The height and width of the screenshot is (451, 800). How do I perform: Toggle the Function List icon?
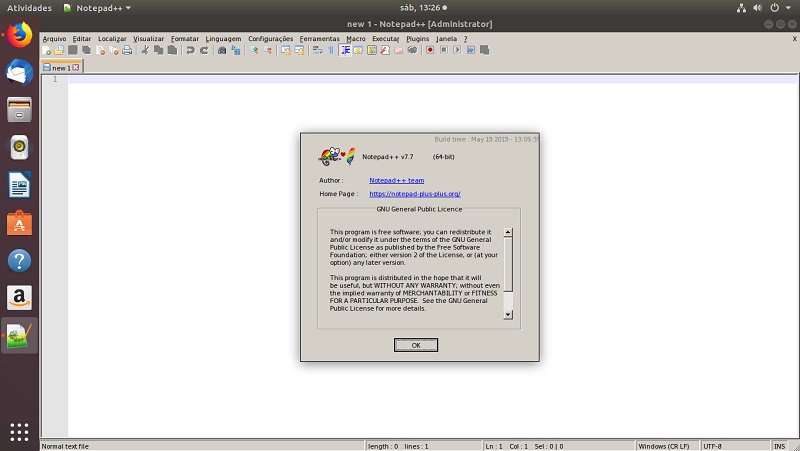(x=385, y=50)
